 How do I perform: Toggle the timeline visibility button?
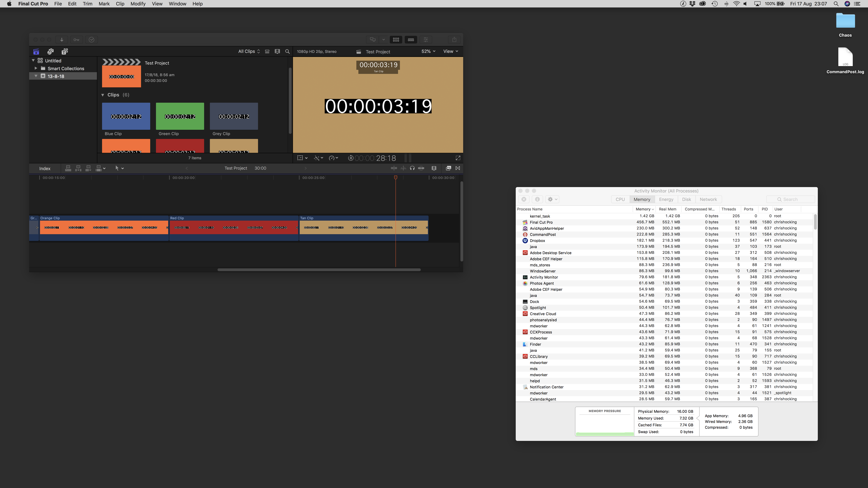pos(411,39)
